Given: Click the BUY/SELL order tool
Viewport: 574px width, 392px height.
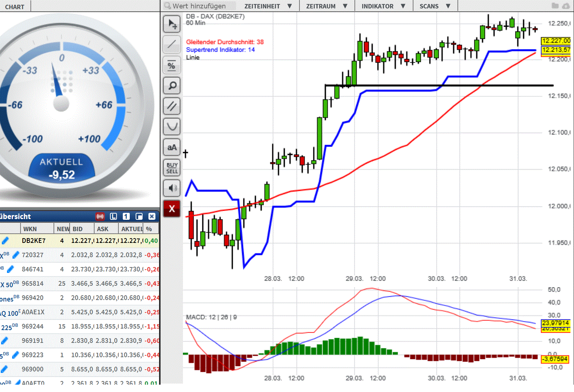Looking at the screenshot, I should point(172,168).
